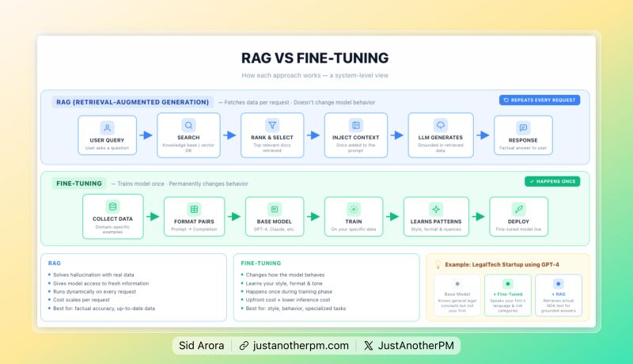
Task: Click the X logo beside JustAnotherPM
Action: [368, 346]
